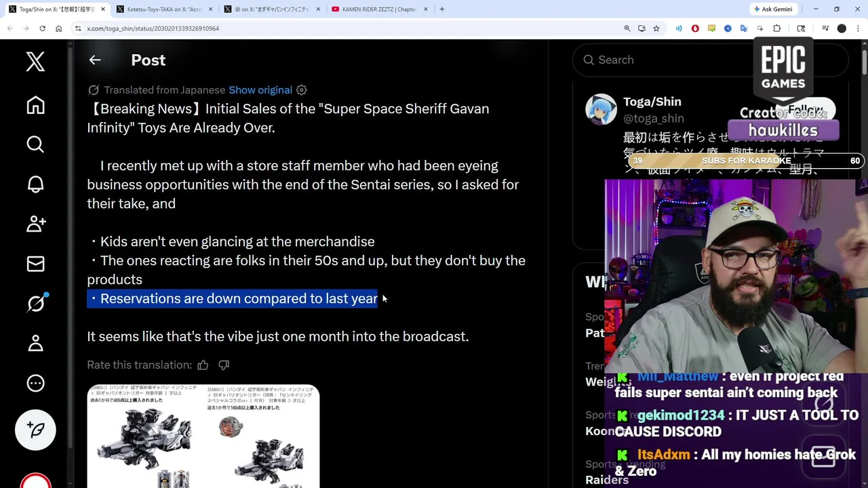Viewport: 868px width, 488px height.
Task: Rate translation with thumbs up
Action: pos(203,365)
